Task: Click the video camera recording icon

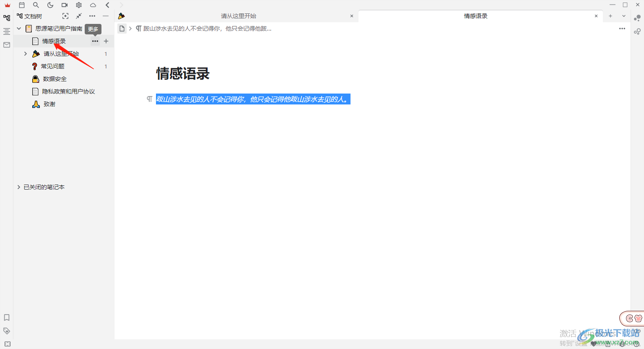Action: click(65, 5)
